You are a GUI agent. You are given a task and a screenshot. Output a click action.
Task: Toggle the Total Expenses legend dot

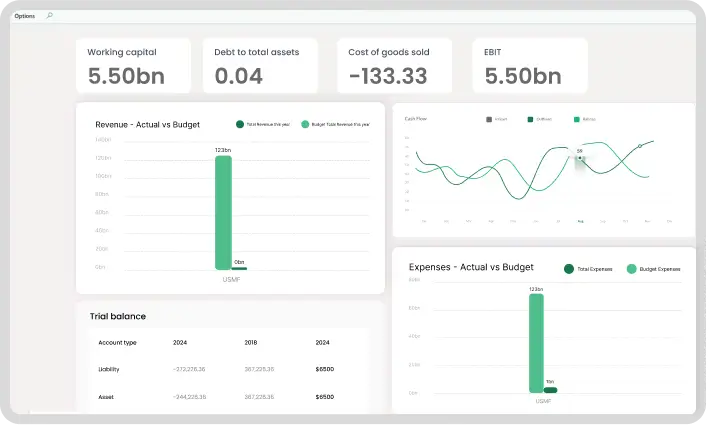[x=569, y=269]
